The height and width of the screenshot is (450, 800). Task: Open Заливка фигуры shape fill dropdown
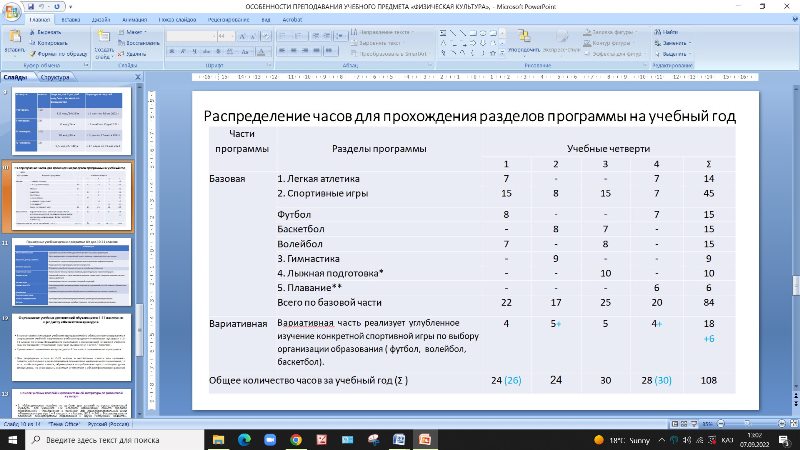pyautogui.click(x=609, y=32)
